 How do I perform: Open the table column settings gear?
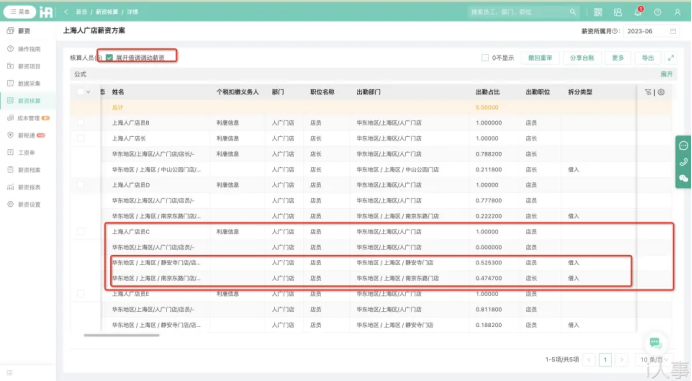tap(661, 92)
